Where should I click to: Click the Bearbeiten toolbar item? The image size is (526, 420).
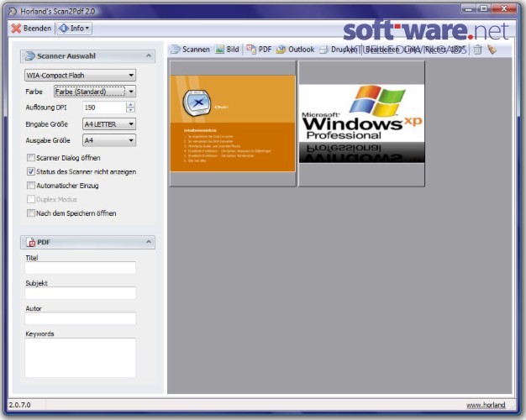[382, 50]
